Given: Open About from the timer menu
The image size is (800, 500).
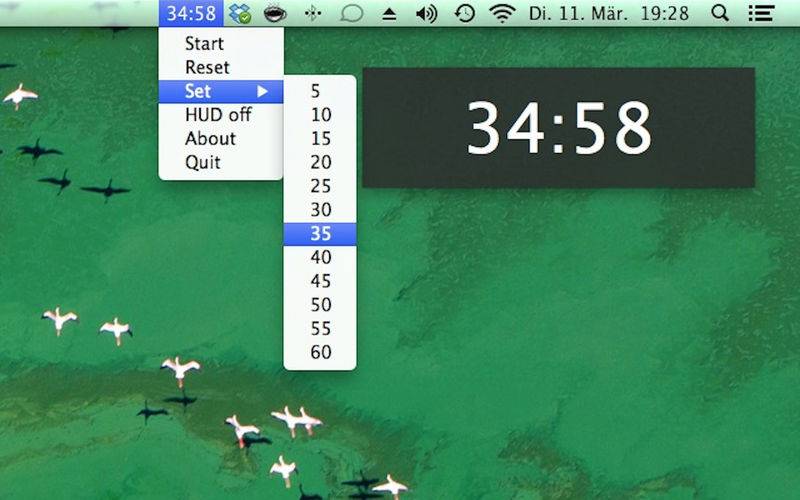Looking at the screenshot, I should point(221,139).
